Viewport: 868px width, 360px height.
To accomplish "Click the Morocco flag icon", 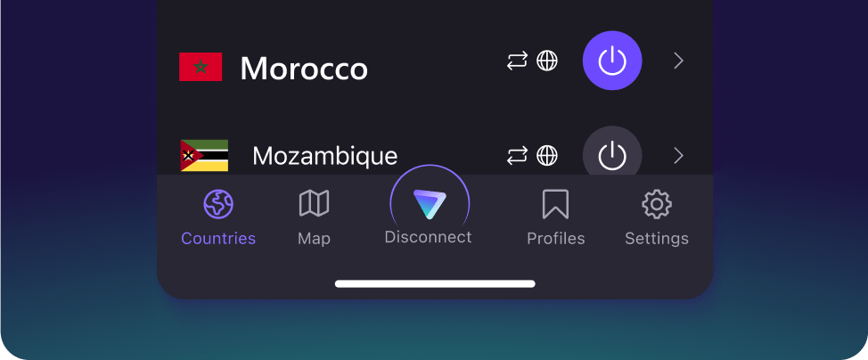I will click(201, 67).
